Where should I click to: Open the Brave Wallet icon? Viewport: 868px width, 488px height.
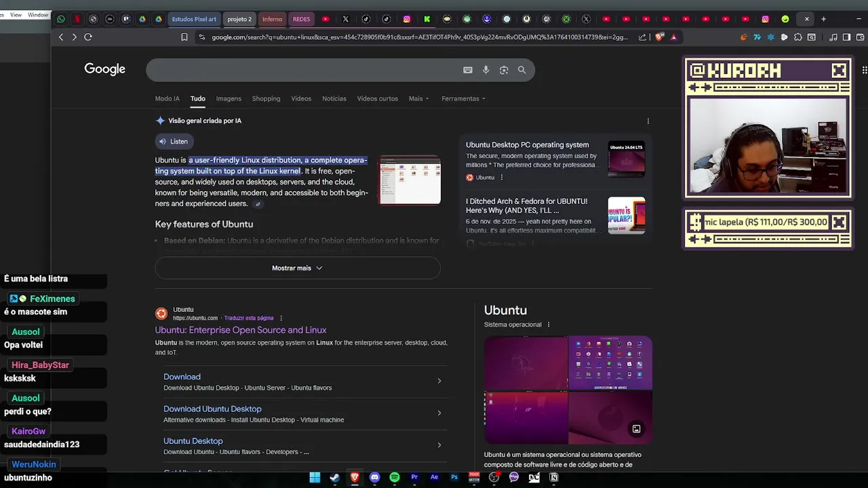(x=859, y=37)
